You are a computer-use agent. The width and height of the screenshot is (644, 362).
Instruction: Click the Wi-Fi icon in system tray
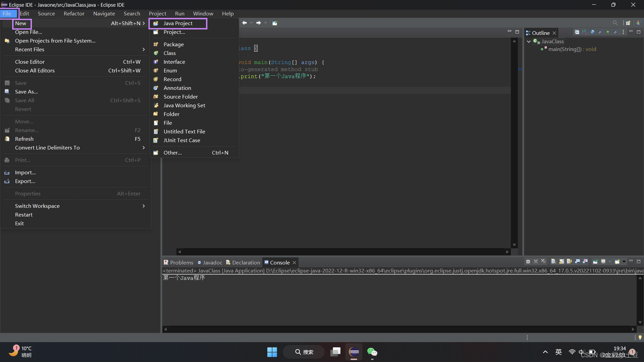(x=572, y=352)
